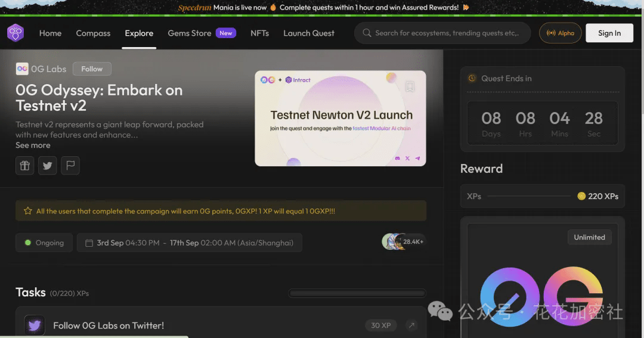Focus the ecosystems and quests search field
Screen dimensions: 644x338
point(446,33)
